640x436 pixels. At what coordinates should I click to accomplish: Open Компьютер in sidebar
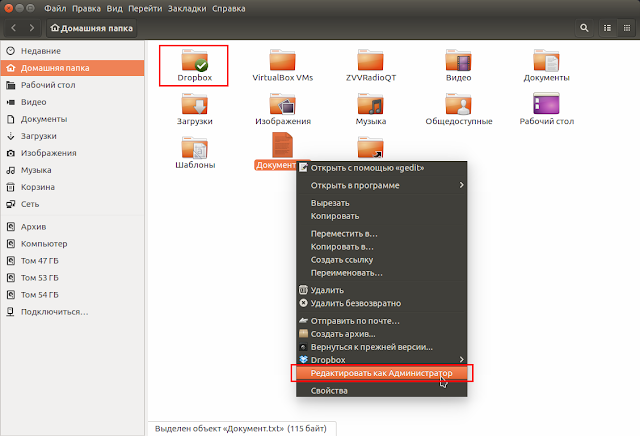pos(72,244)
